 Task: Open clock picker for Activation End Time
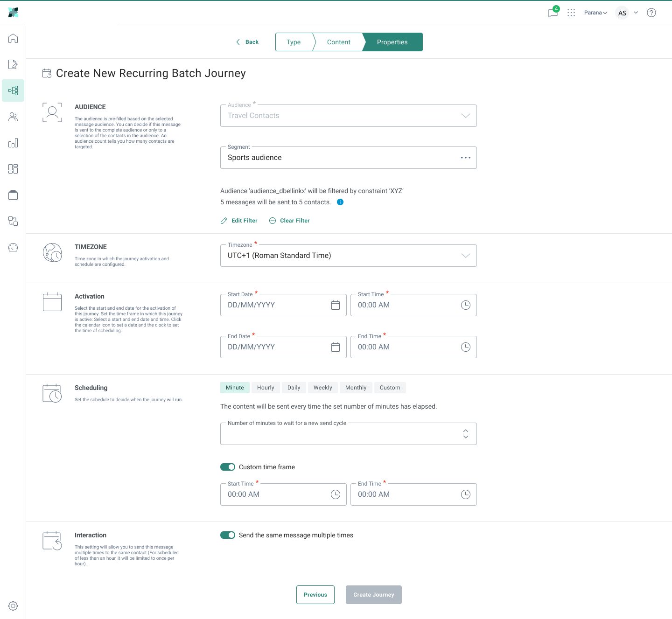(x=466, y=347)
